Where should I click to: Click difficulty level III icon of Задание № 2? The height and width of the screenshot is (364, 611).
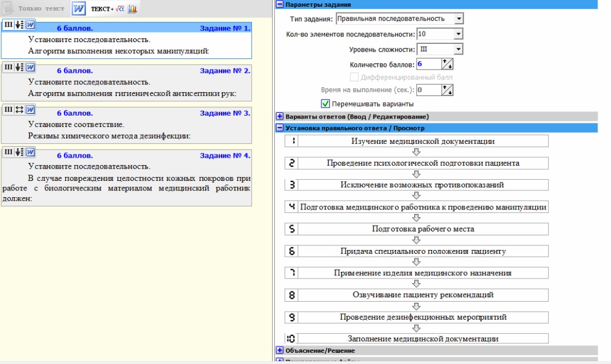pos(8,67)
